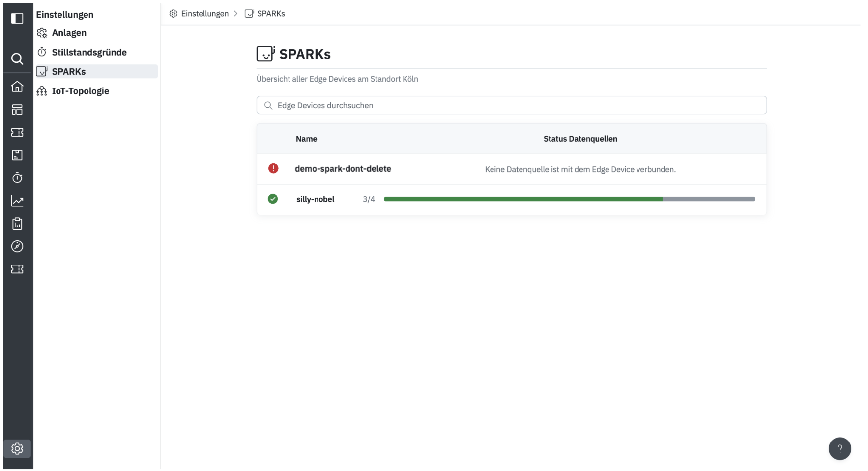Open the silly-nobel device entry
Image resolution: width=868 pixels, height=471 pixels.
[315, 199]
